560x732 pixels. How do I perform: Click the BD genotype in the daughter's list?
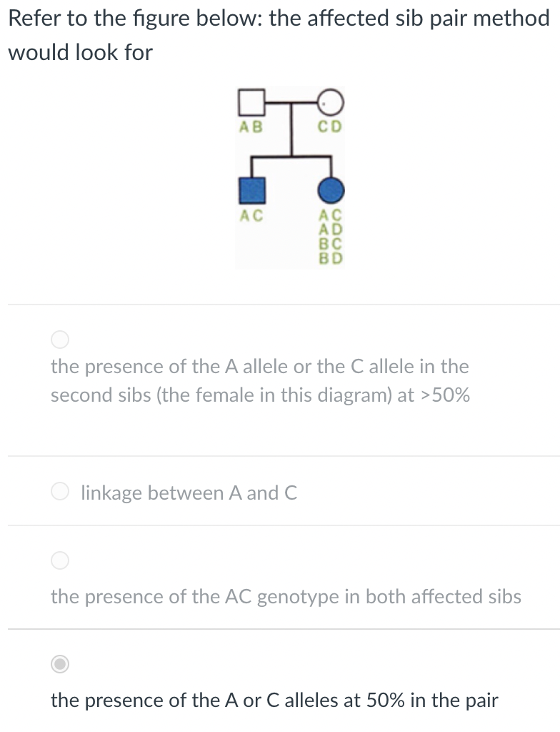[x=331, y=258]
